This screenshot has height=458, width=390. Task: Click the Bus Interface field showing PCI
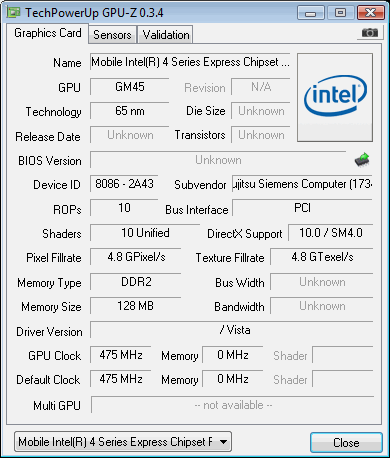point(302,208)
